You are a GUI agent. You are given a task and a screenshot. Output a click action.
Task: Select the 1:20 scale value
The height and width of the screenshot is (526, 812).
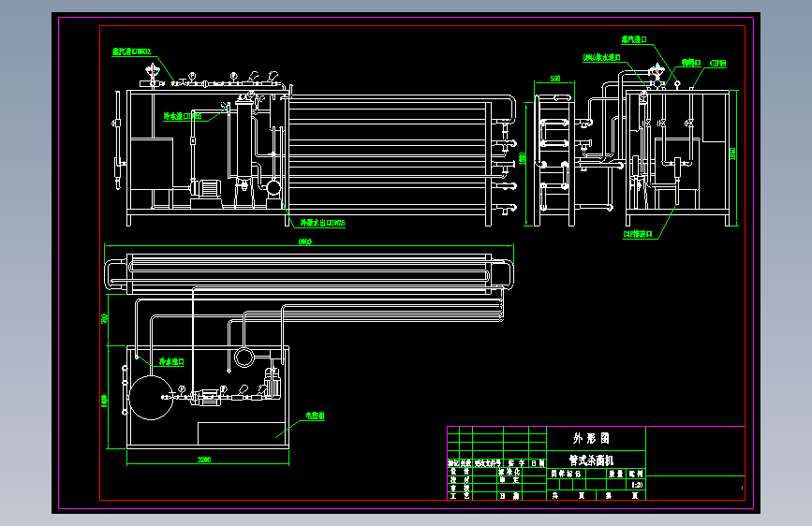[x=637, y=485]
